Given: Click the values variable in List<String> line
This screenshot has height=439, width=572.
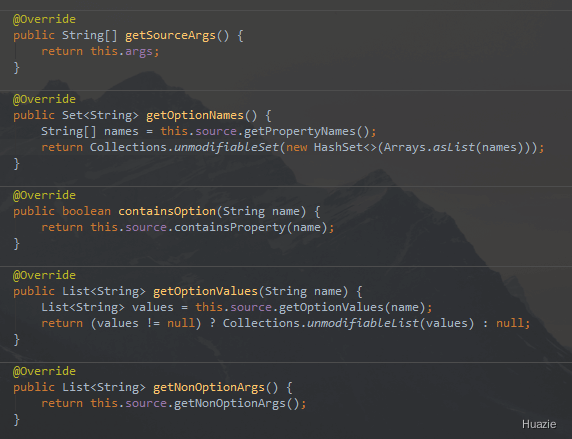Looking at the screenshot, I should click(x=153, y=307).
